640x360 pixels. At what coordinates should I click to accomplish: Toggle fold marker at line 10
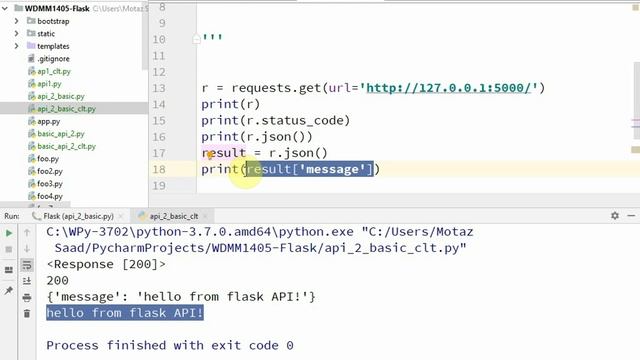click(196, 39)
